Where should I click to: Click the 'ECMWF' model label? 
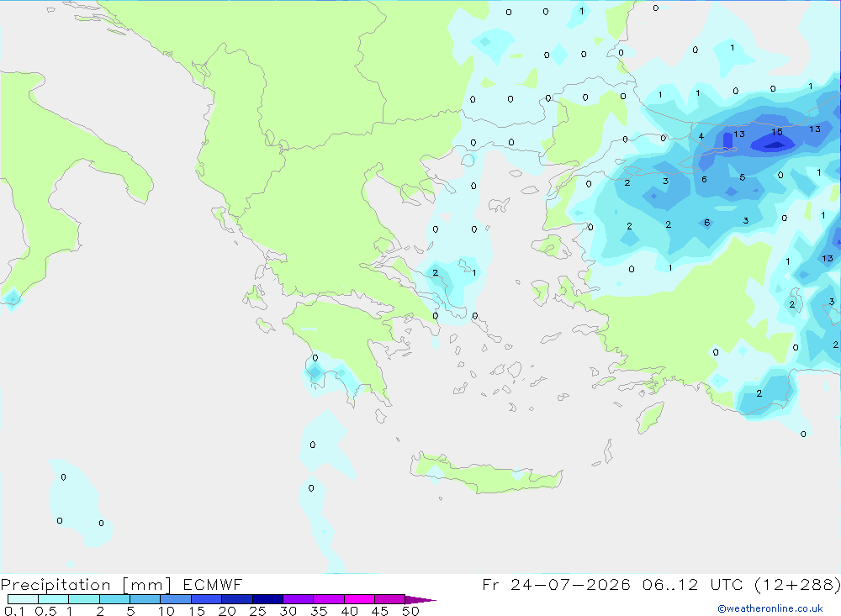[x=213, y=584]
